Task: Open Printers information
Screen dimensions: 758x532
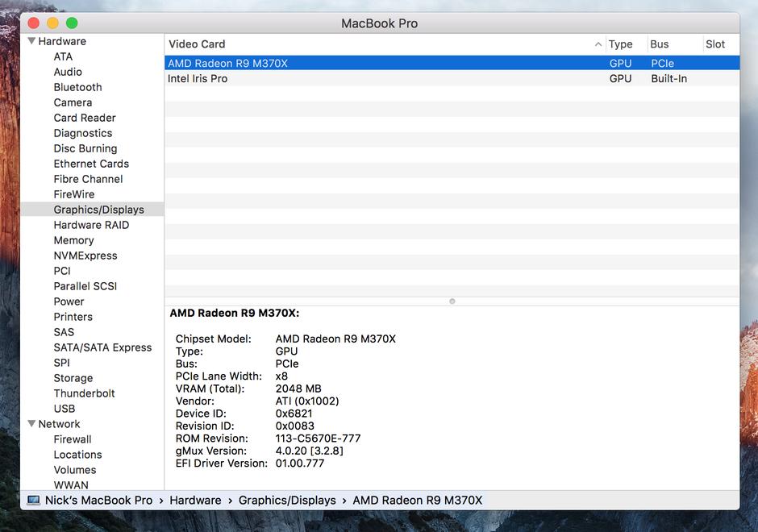Action: tap(73, 317)
